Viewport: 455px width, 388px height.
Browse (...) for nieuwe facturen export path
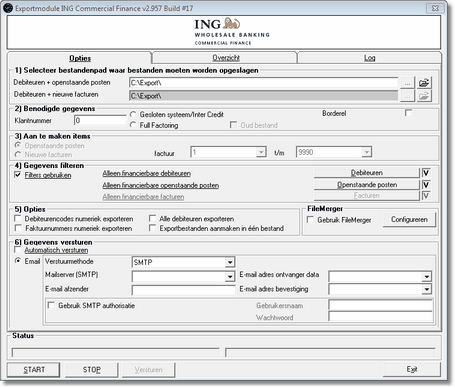click(x=407, y=96)
